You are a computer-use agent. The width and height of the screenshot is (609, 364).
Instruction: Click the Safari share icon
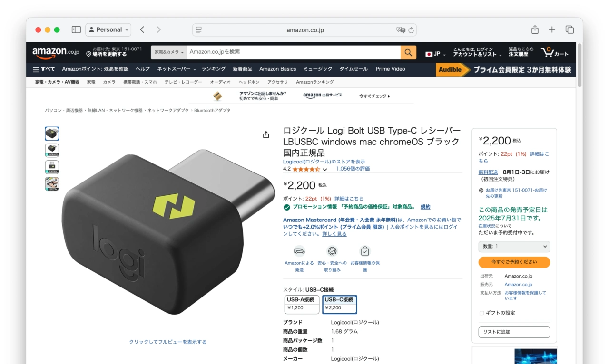click(x=535, y=29)
